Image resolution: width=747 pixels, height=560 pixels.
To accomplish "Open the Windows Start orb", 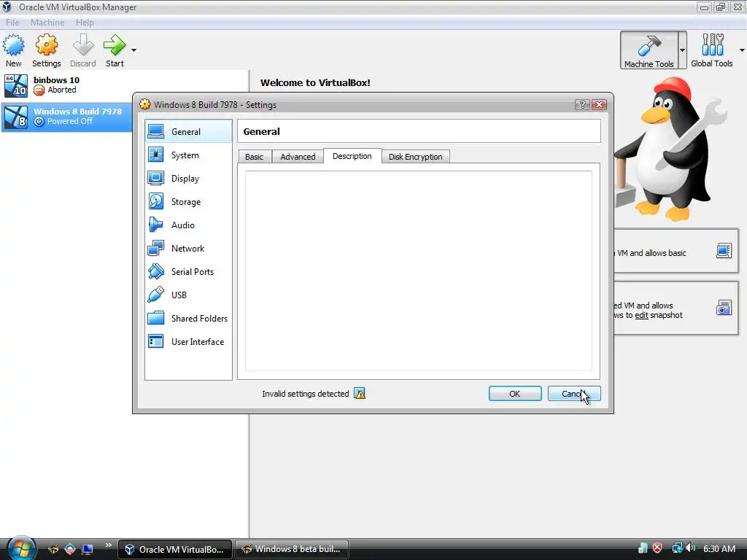I will (x=21, y=548).
